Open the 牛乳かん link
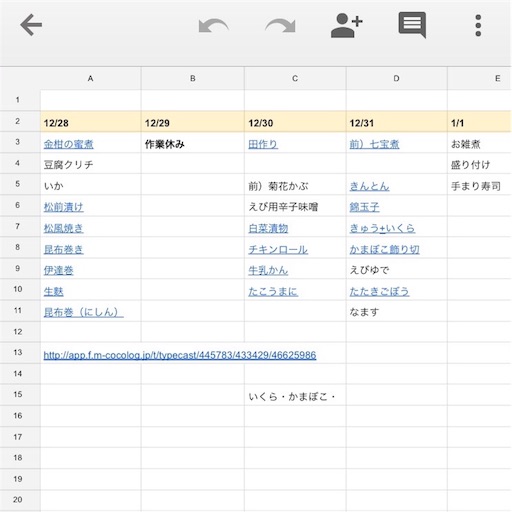The image size is (512, 512). (x=268, y=270)
